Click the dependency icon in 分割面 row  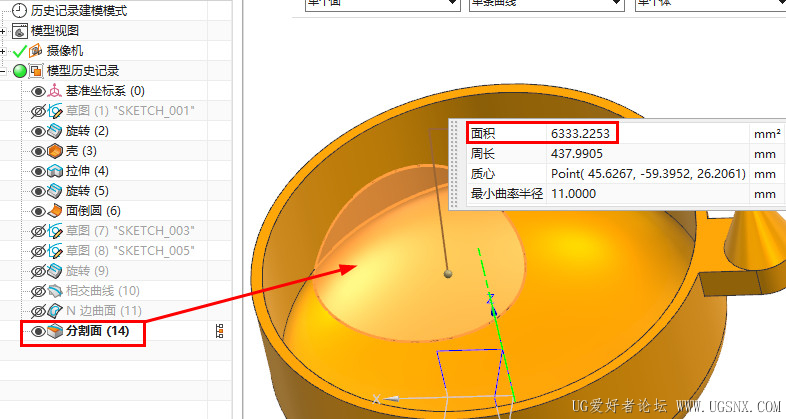coord(219,331)
